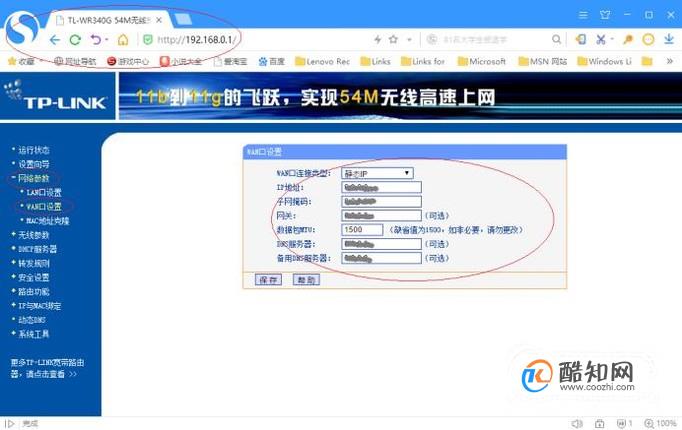Open the 爱淘宝 bookmark

[231, 61]
